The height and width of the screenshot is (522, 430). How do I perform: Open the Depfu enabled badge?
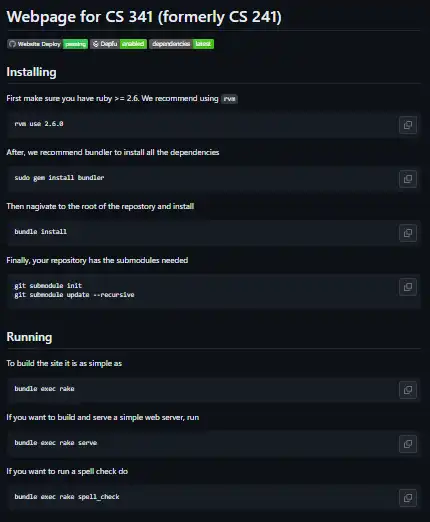pyautogui.click(x=118, y=44)
